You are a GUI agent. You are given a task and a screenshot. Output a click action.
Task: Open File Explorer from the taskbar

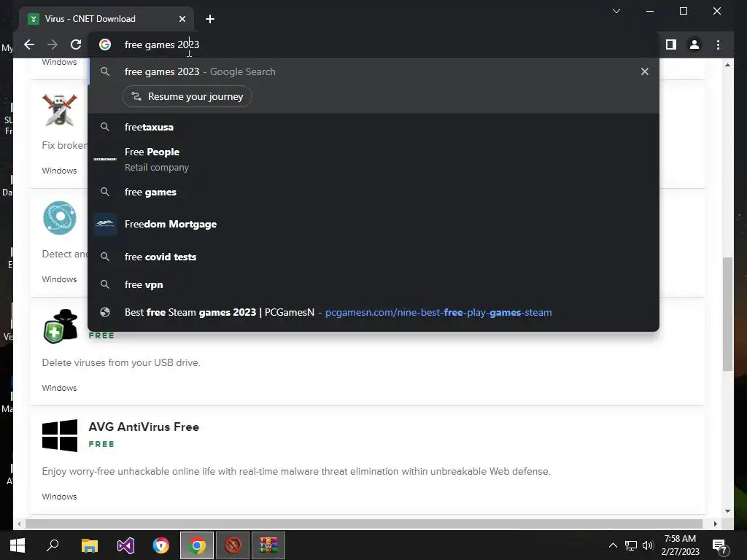point(89,545)
